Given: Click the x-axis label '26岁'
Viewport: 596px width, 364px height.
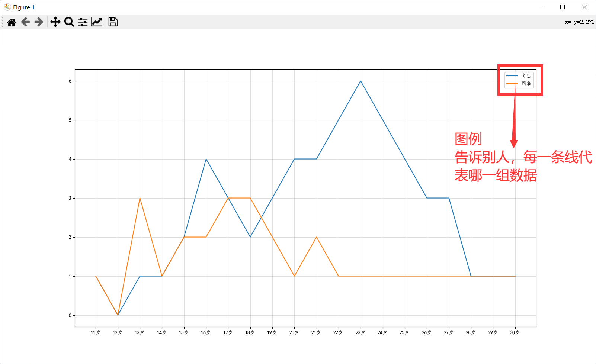Looking at the screenshot, I should 427,332.
